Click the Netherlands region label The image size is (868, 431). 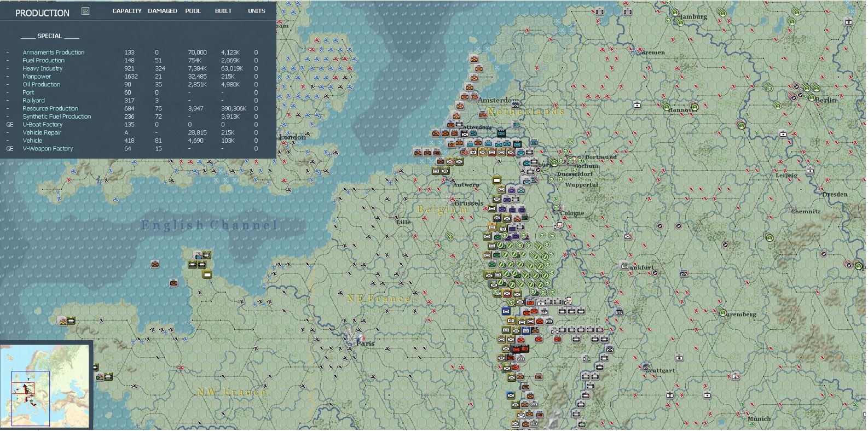pyautogui.click(x=526, y=112)
